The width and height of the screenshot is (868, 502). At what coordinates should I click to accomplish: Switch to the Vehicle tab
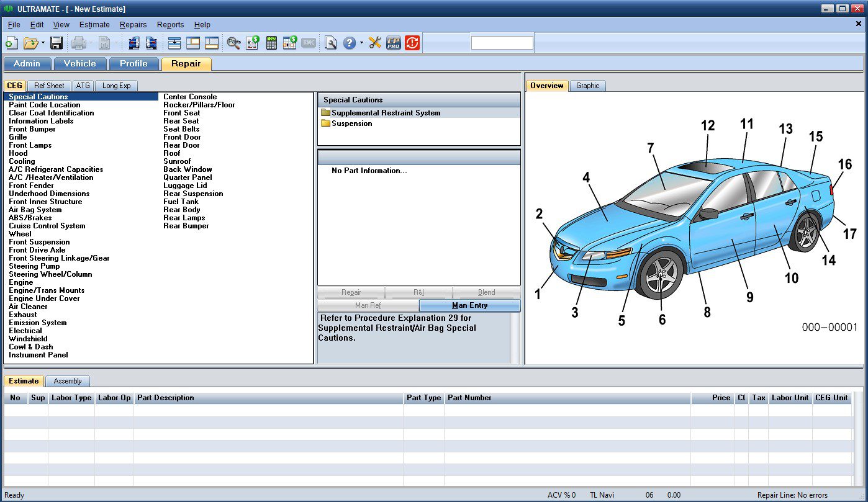point(80,63)
